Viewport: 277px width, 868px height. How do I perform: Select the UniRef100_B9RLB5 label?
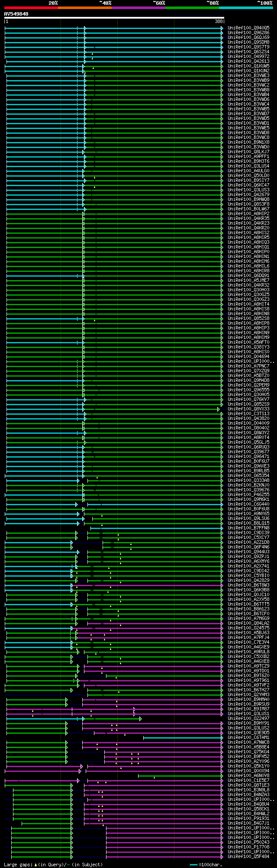coord(248,471)
